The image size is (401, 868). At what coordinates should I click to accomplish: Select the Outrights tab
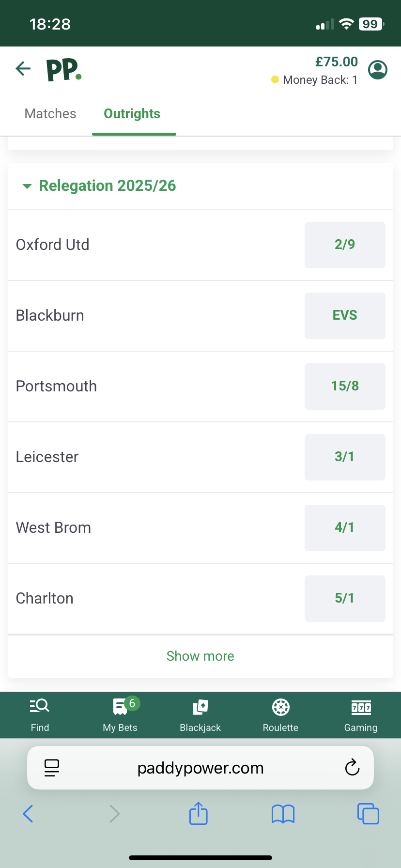(x=132, y=114)
